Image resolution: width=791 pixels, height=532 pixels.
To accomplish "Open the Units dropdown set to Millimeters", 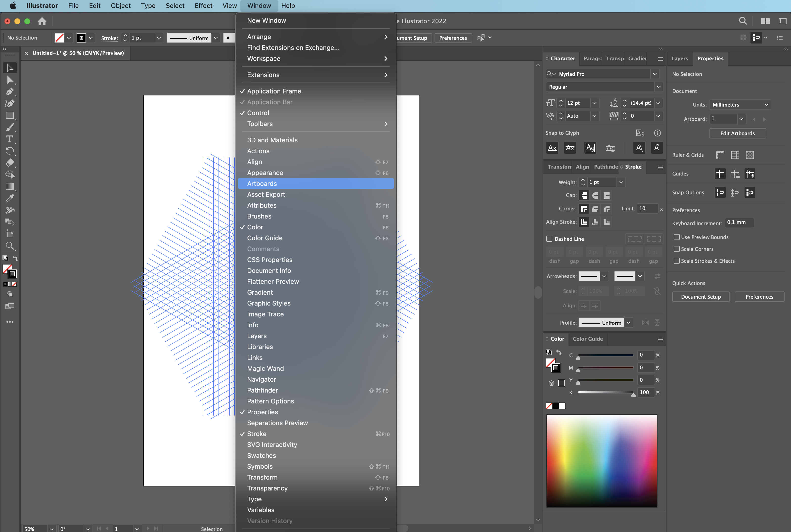I will [x=740, y=105].
